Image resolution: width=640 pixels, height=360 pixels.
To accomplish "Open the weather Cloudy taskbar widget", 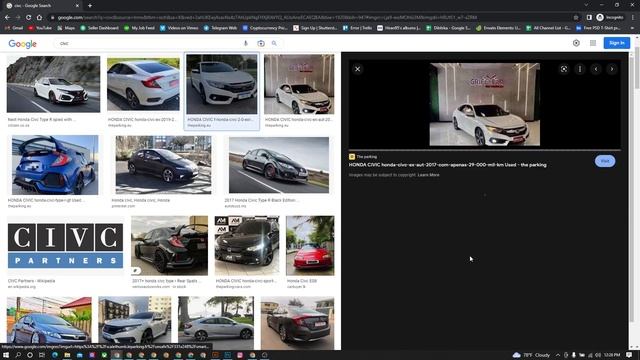I will pos(531,355).
